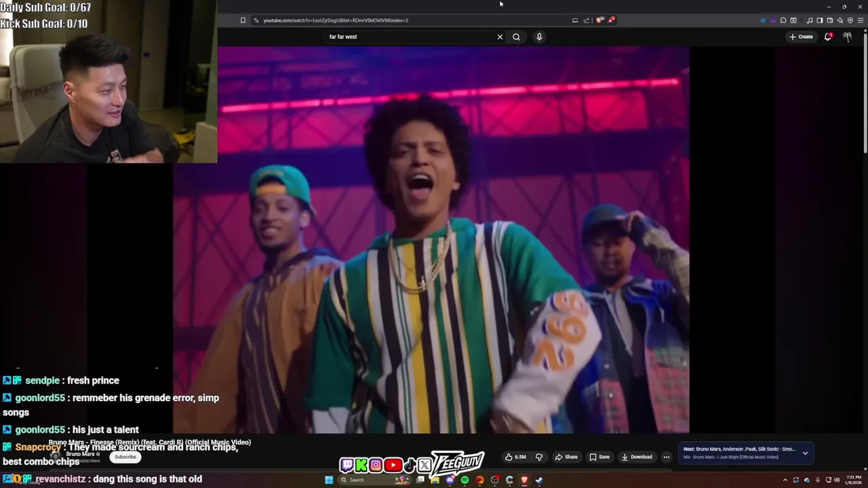
Task: Dislike the video with thumbs-down
Action: click(539, 457)
